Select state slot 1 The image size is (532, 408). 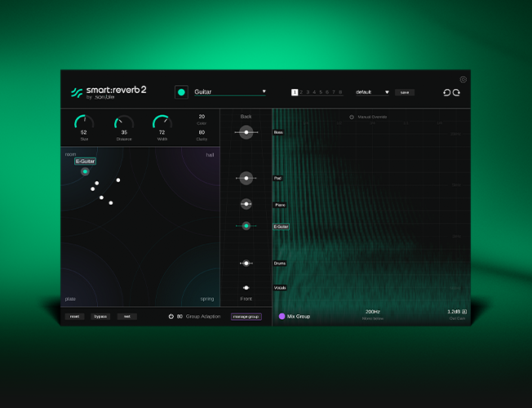click(295, 92)
